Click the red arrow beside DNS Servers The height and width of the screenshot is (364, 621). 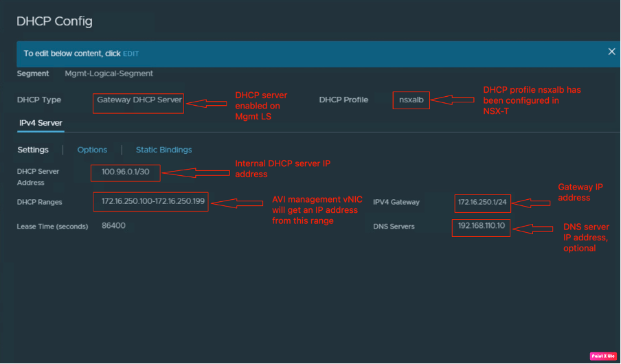tap(534, 228)
